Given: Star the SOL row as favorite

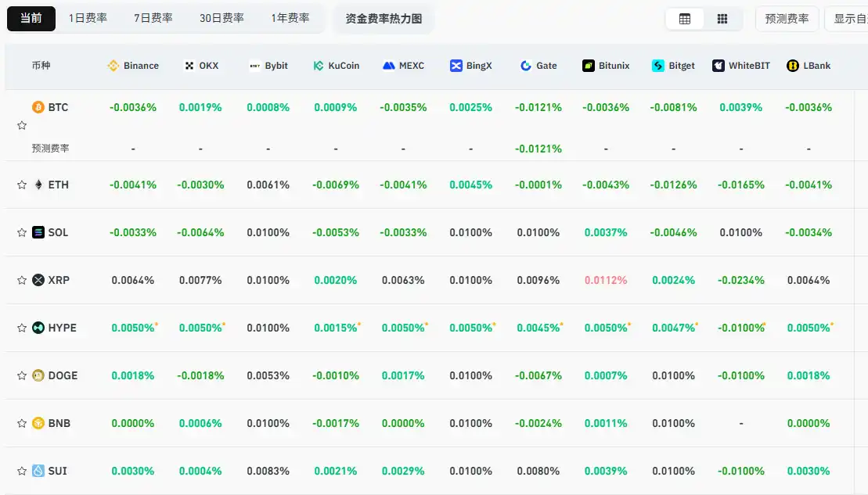Looking at the screenshot, I should tap(22, 233).
